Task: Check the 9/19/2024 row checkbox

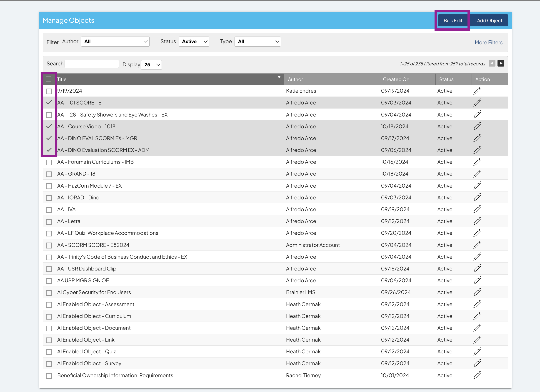Action: coord(49,91)
